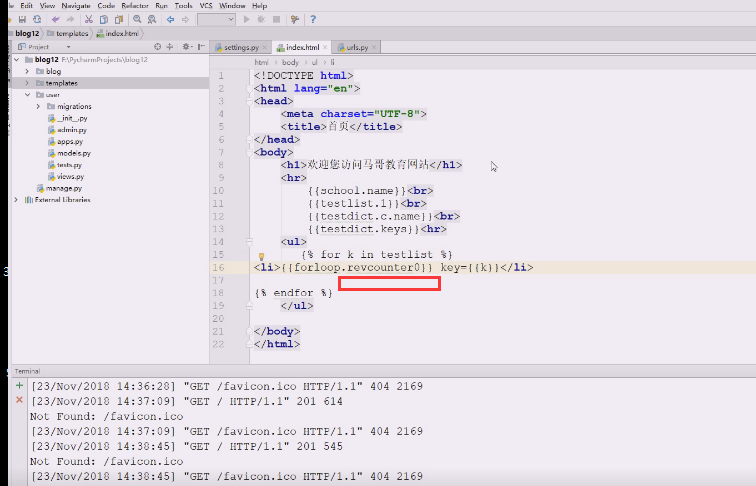Place cursor in endfor line
The height and width of the screenshot is (486, 756).
[x=294, y=293]
